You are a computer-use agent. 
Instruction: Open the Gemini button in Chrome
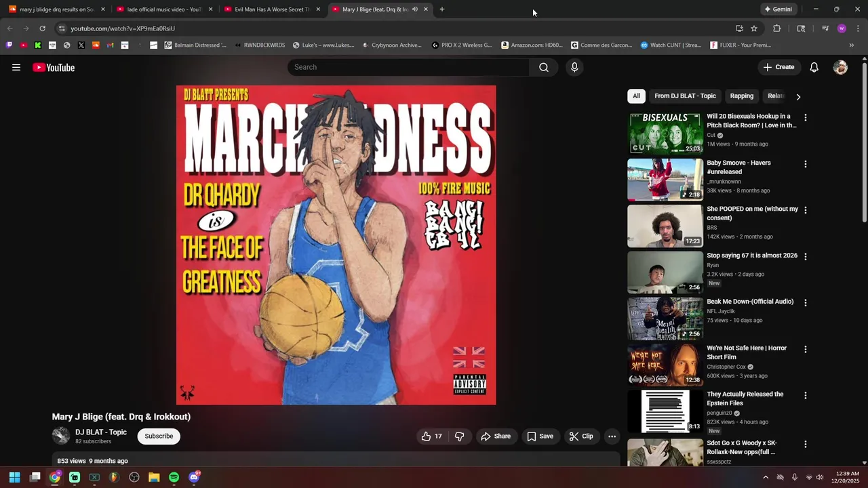click(778, 9)
